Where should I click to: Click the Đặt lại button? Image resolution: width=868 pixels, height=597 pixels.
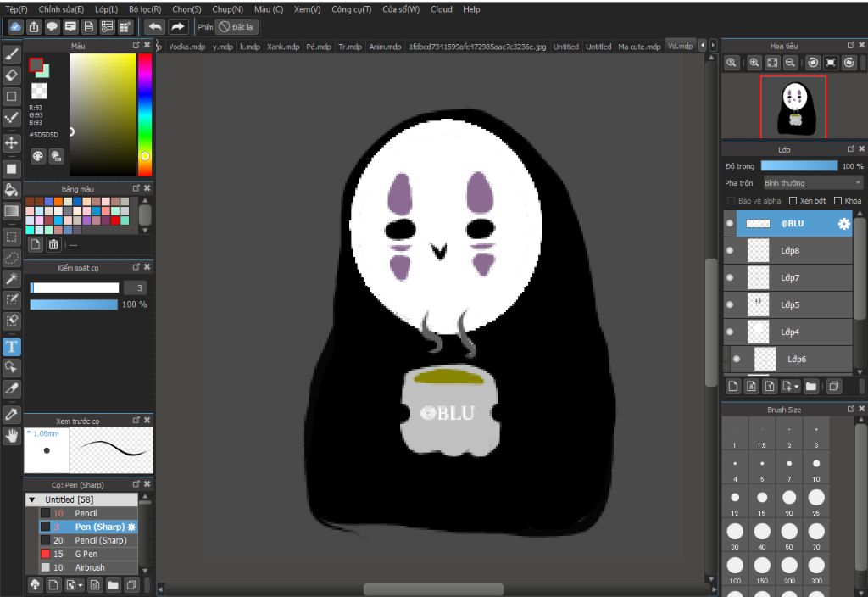[236, 26]
